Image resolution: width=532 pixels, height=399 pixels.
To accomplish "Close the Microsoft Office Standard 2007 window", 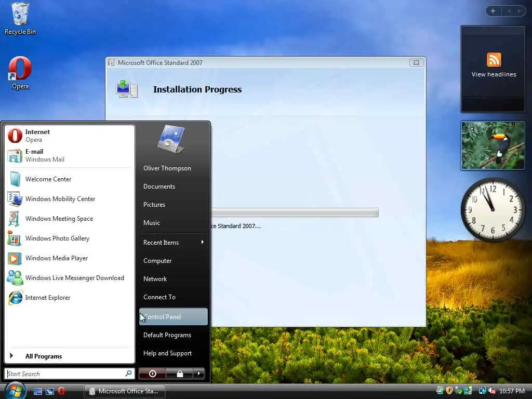I will click(x=416, y=62).
